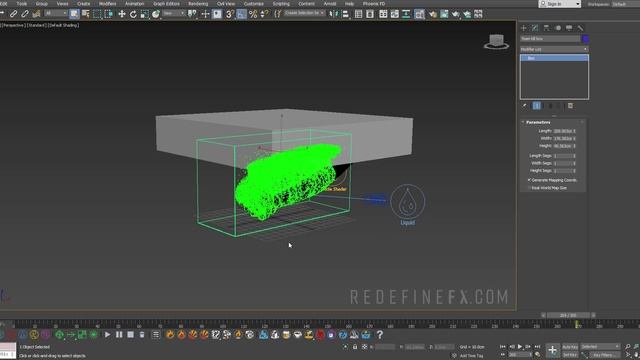The width and height of the screenshot is (640, 360).
Task: Toggle Select and Manipulate mode
Action: click(x=205, y=14)
